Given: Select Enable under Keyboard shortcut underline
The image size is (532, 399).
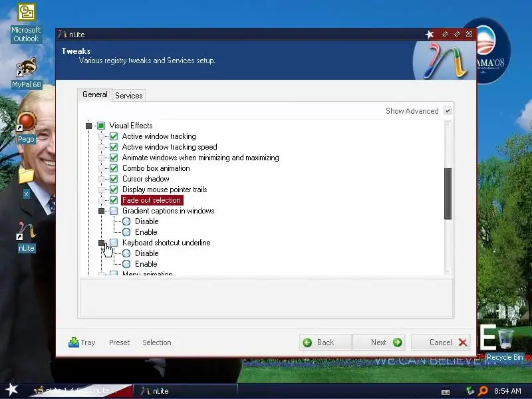Looking at the screenshot, I should (x=126, y=264).
